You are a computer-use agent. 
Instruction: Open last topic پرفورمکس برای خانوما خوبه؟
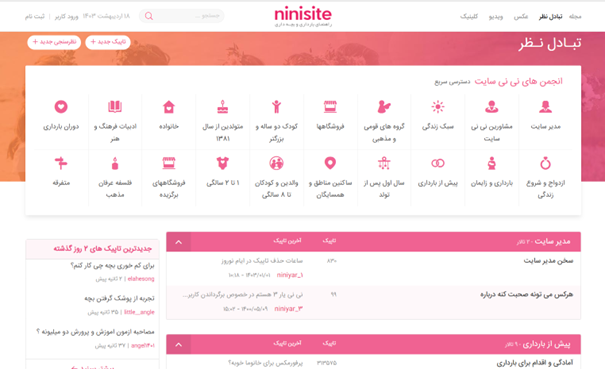tap(265, 363)
